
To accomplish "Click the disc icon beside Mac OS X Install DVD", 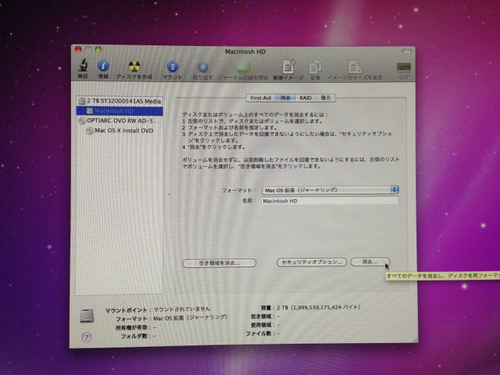I will [89, 131].
